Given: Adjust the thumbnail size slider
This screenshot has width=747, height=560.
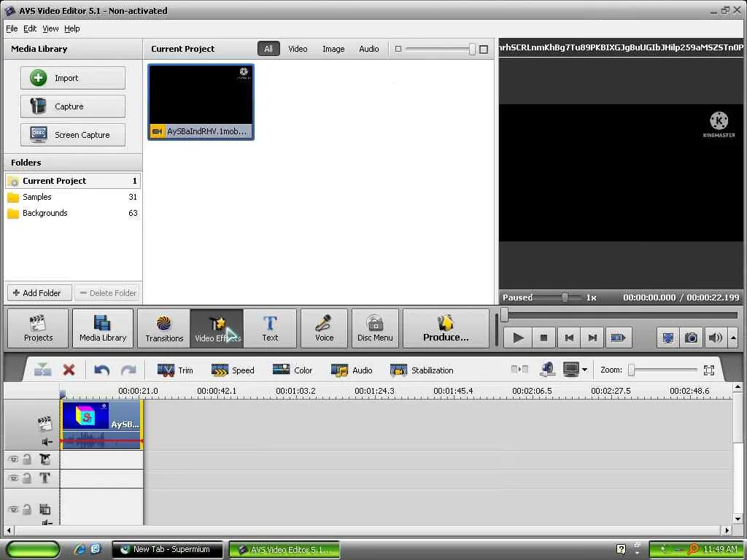Looking at the screenshot, I should [x=472, y=49].
